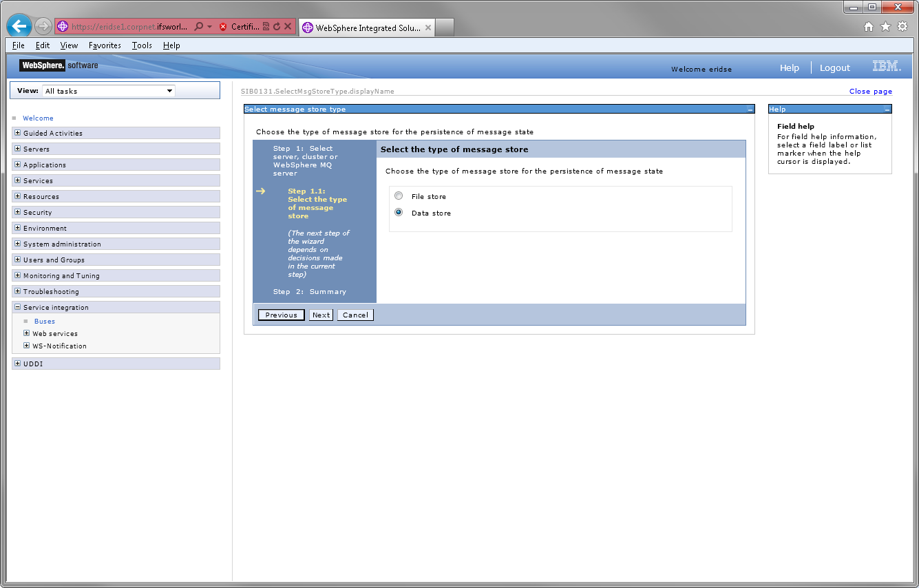Open the Edit menu
Viewport: 919px width, 588px height.
[x=43, y=45]
